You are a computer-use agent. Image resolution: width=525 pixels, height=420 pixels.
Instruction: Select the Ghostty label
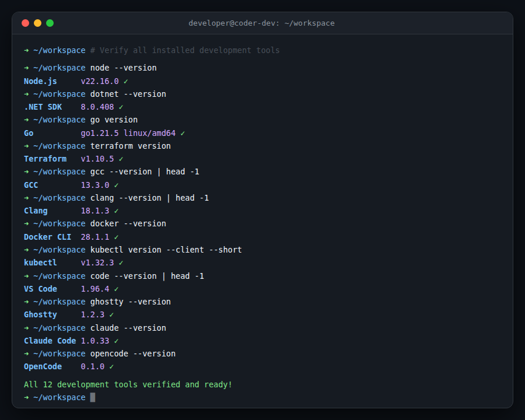(40, 315)
